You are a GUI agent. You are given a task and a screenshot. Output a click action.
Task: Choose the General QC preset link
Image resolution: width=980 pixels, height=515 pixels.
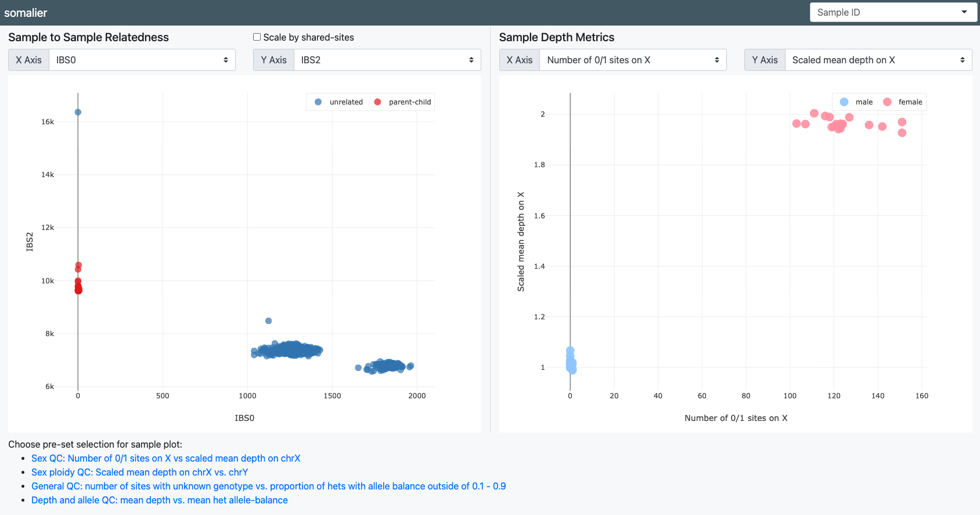coord(268,486)
